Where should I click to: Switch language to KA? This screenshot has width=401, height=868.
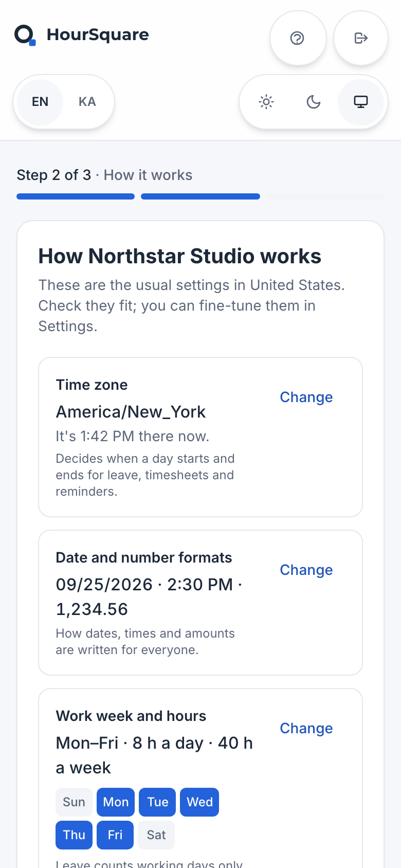pos(87,102)
